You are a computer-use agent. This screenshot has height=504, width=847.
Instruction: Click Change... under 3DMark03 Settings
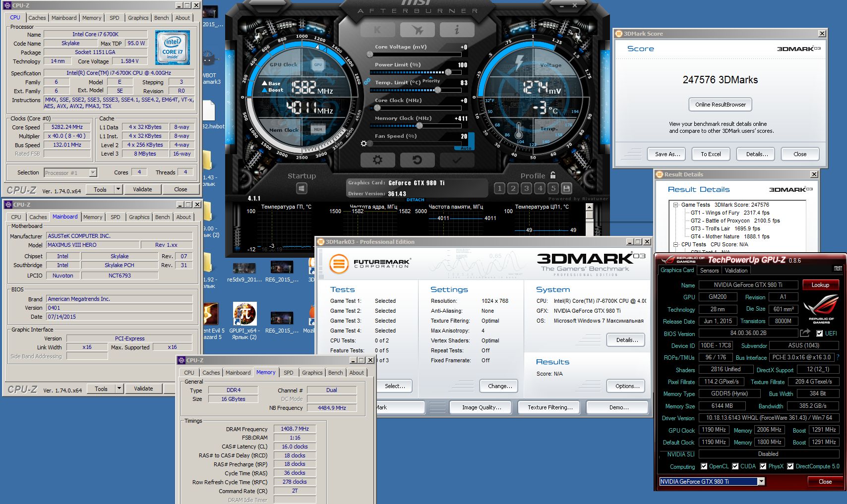500,386
